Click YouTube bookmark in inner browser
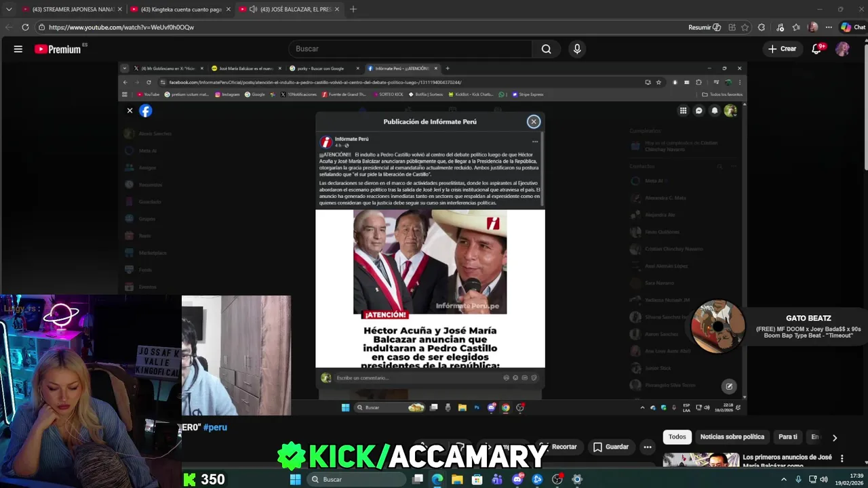 click(x=148, y=94)
